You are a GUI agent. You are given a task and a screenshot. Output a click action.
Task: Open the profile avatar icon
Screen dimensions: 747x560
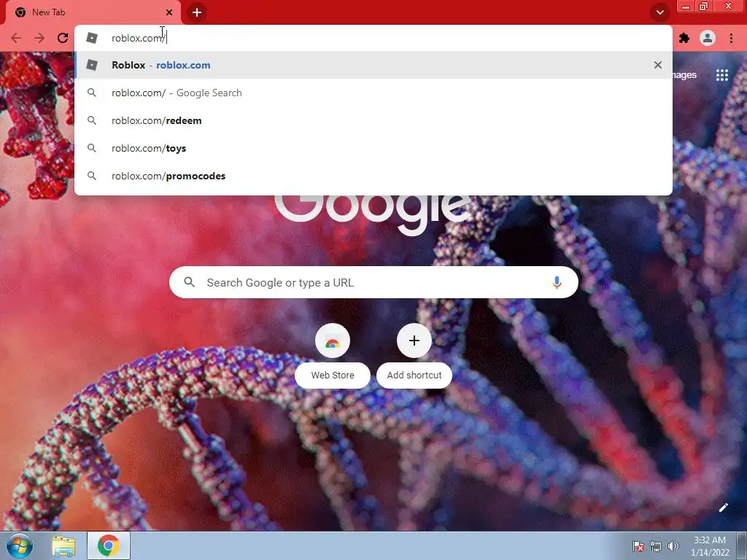708,38
